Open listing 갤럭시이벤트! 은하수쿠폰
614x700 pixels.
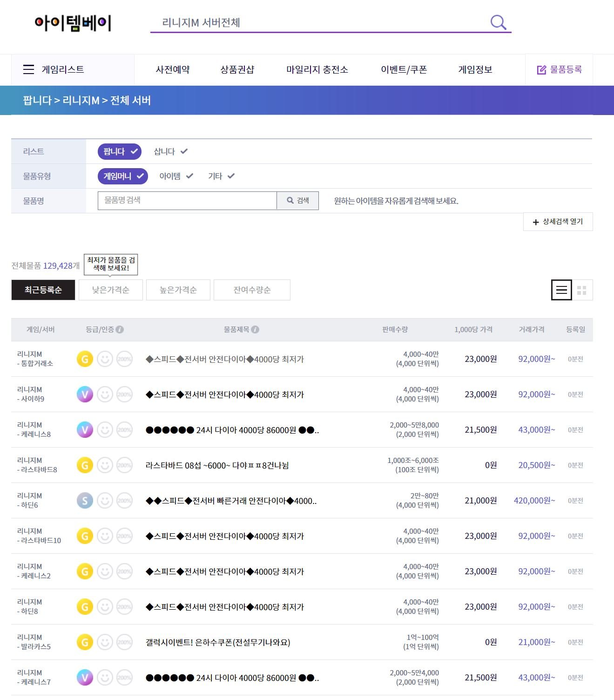218,642
